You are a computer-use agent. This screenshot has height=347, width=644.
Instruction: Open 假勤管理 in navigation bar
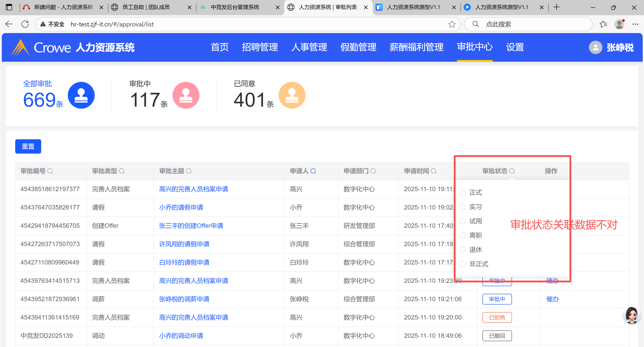pos(358,47)
